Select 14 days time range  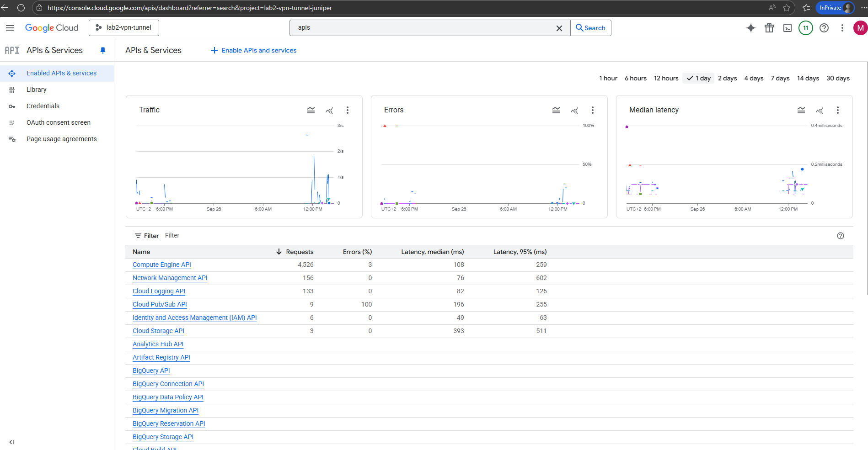(x=808, y=78)
